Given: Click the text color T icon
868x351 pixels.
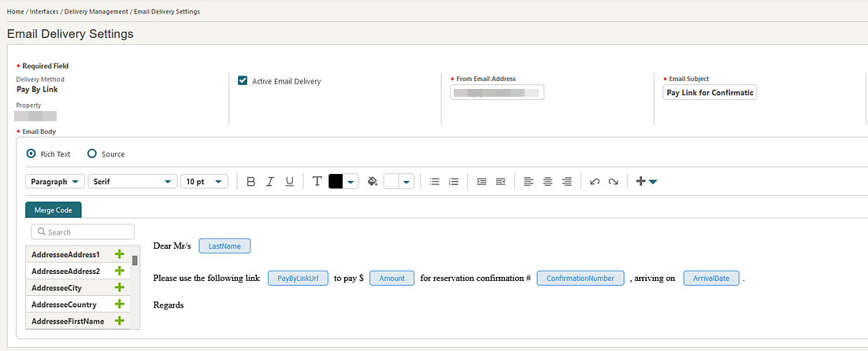Looking at the screenshot, I should (317, 181).
